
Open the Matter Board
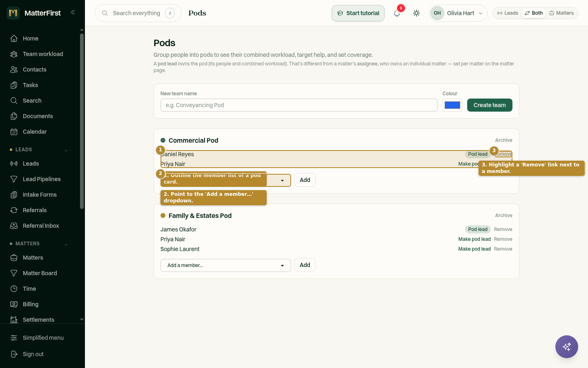click(39, 273)
